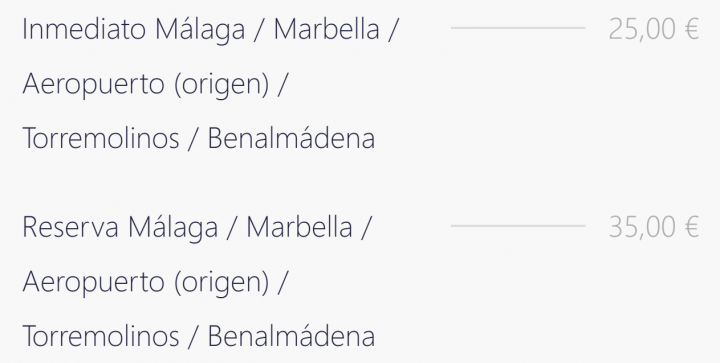Click "Torremolinos" in the Reserva fare

[101, 336]
